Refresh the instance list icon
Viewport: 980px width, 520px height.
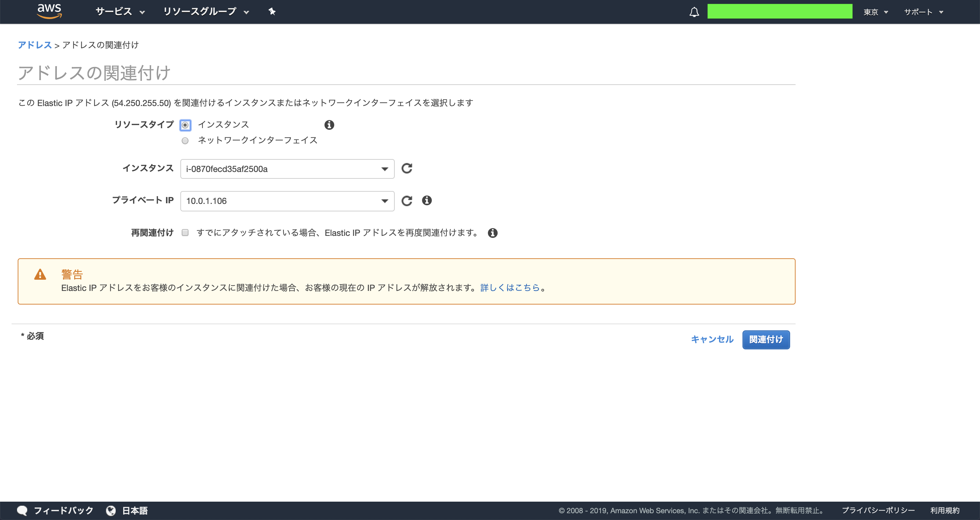click(x=407, y=168)
